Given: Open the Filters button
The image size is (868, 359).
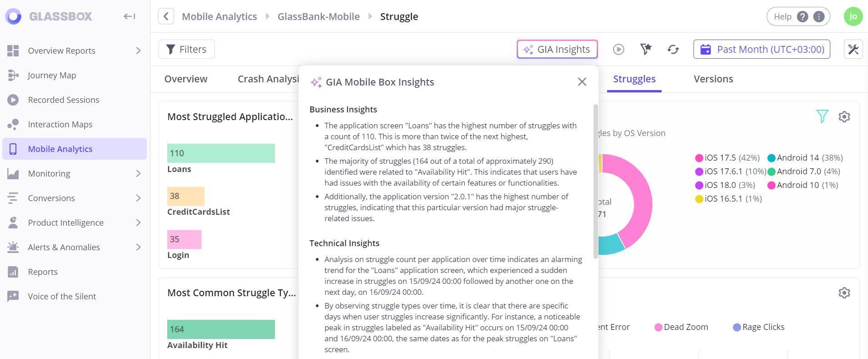Looking at the screenshot, I should click(x=187, y=49).
